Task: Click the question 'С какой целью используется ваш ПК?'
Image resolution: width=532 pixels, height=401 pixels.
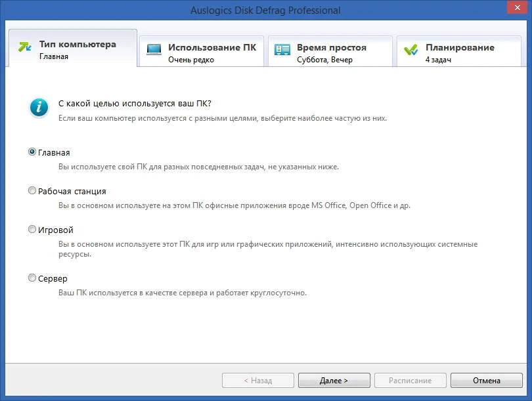Action: pos(135,104)
